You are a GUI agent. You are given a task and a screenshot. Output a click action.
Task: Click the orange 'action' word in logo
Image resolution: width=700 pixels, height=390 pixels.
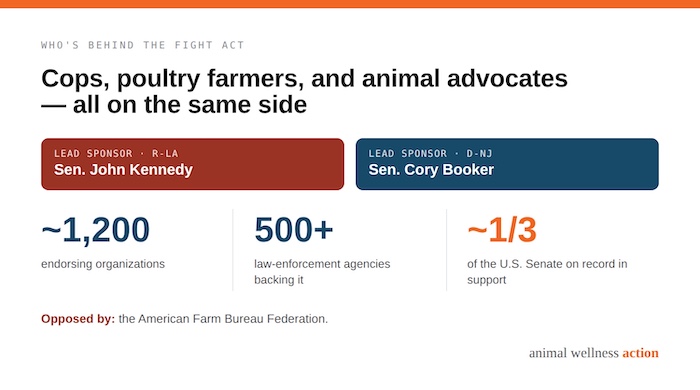641,353
